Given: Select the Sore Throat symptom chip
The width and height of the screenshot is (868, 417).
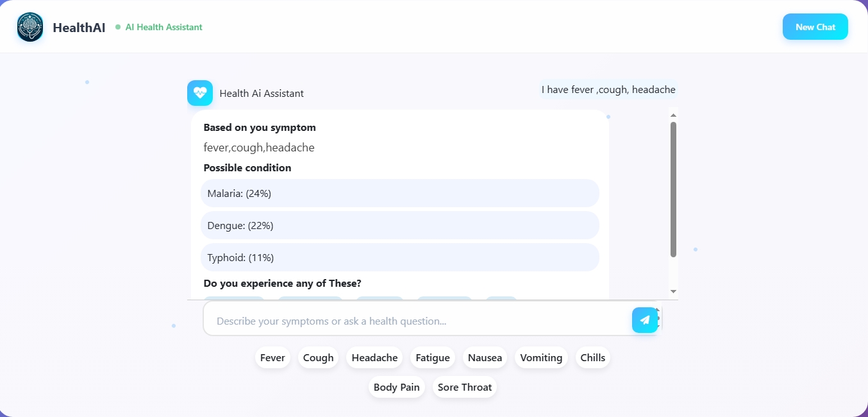Looking at the screenshot, I should (x=465, y=387).
